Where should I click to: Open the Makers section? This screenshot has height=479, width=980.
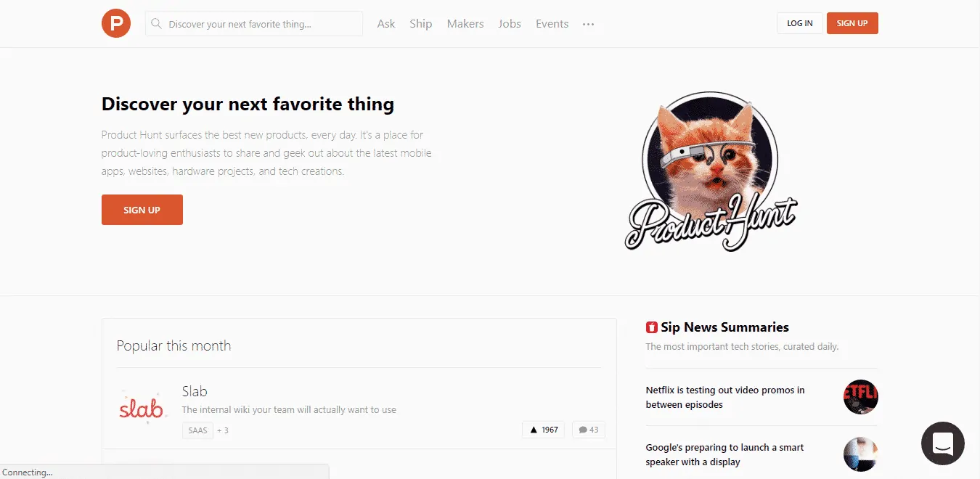point(465,24)
